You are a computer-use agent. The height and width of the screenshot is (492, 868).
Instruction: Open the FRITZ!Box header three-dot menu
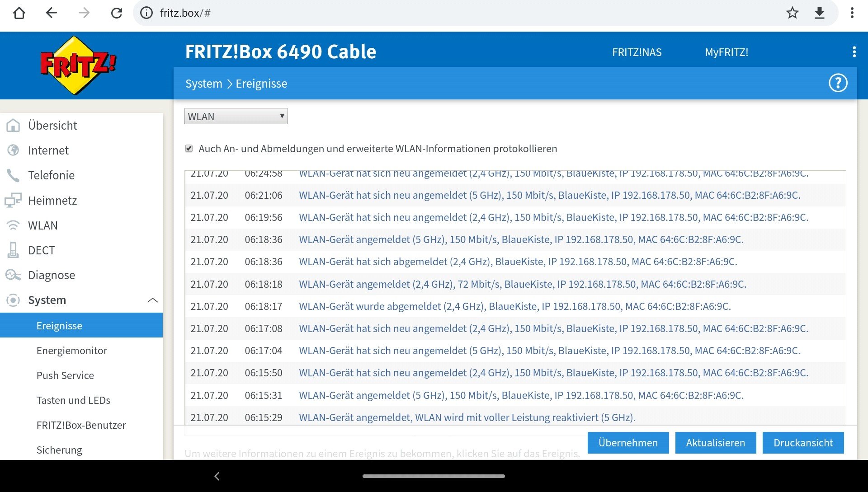click(854, 52)
